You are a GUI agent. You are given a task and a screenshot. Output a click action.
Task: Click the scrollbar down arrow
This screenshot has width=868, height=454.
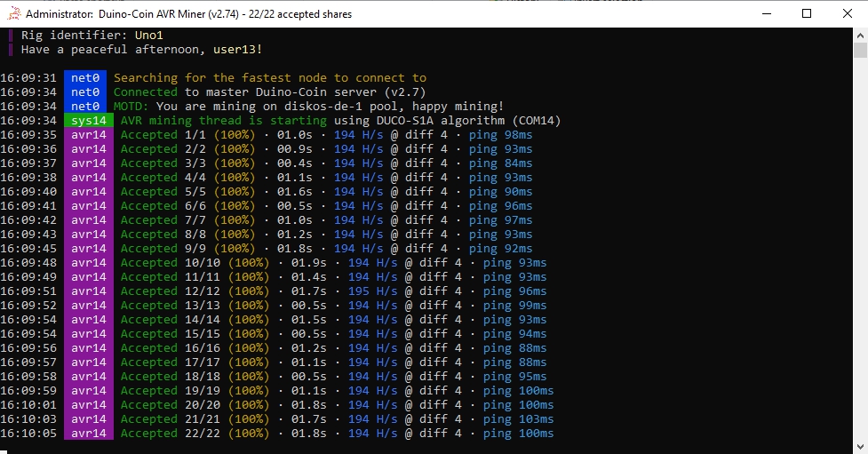860,446
